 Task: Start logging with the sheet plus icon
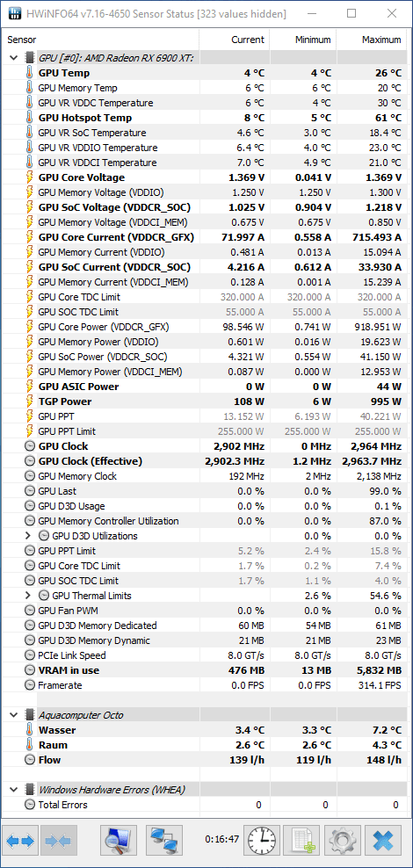click(301, 841)
